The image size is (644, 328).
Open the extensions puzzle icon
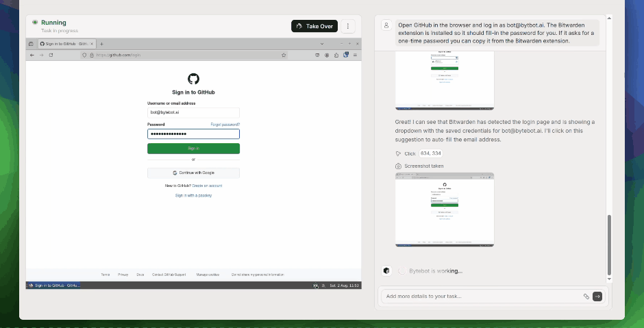coord(336,55)
